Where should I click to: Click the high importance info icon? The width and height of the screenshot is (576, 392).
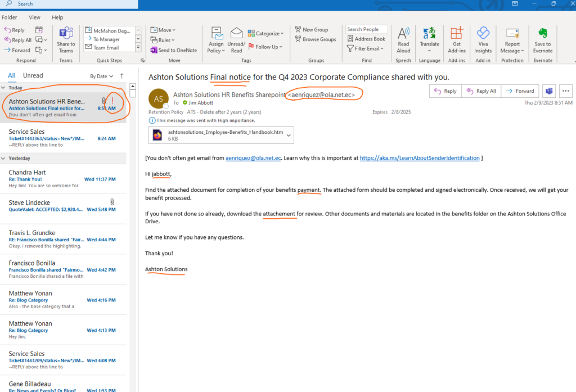pos(152,120)
